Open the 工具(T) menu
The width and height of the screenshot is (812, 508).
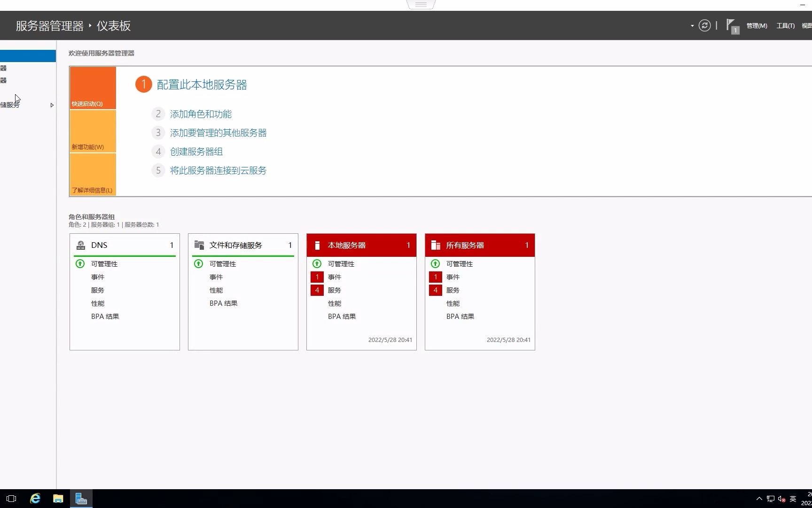785,26
